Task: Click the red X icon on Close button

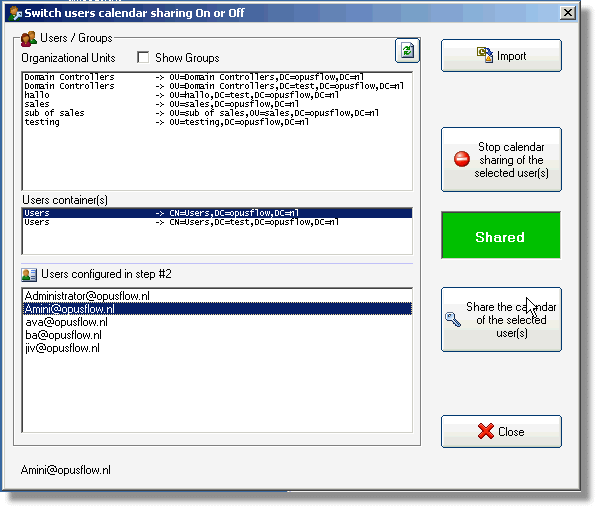Action: [x=486, y=431]
